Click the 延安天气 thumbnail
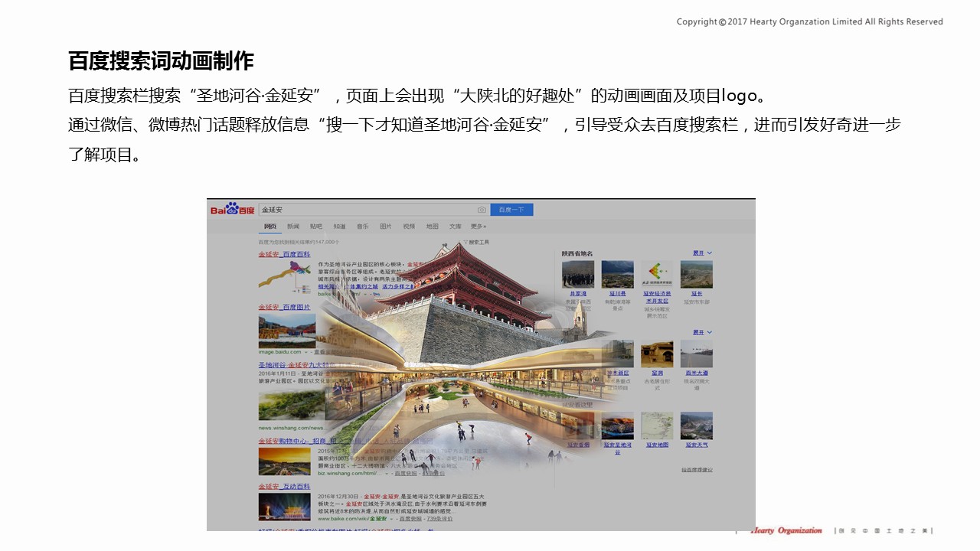 click(x=697, y=425)
